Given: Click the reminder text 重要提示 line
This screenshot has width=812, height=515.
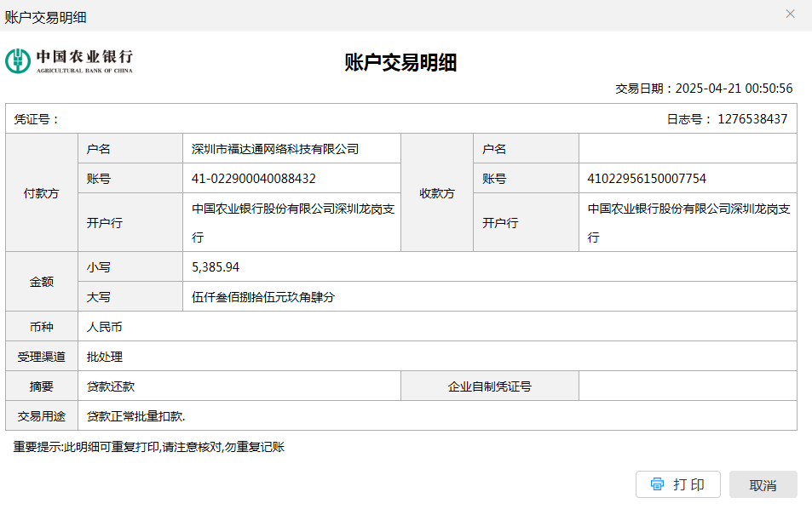Looking at the screenshot, I should 148,447.
